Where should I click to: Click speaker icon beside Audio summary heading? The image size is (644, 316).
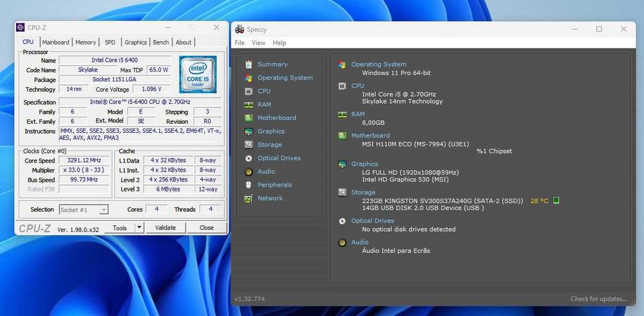[x=342, y=242]
